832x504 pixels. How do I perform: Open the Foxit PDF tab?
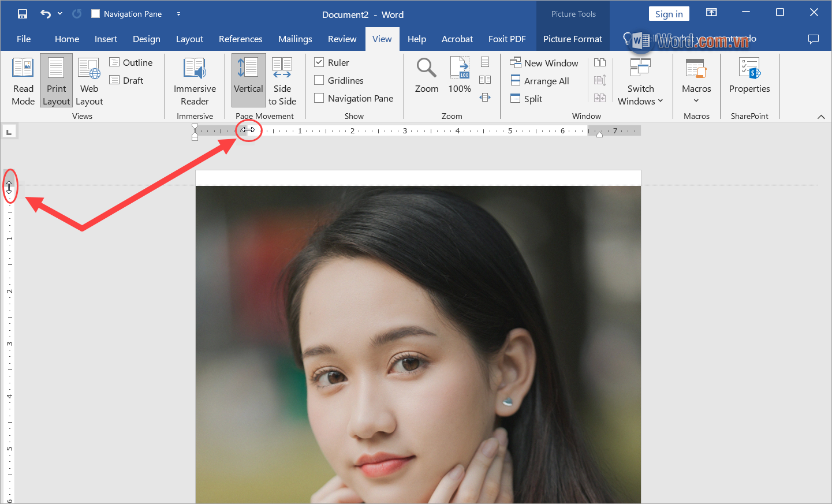507,39
